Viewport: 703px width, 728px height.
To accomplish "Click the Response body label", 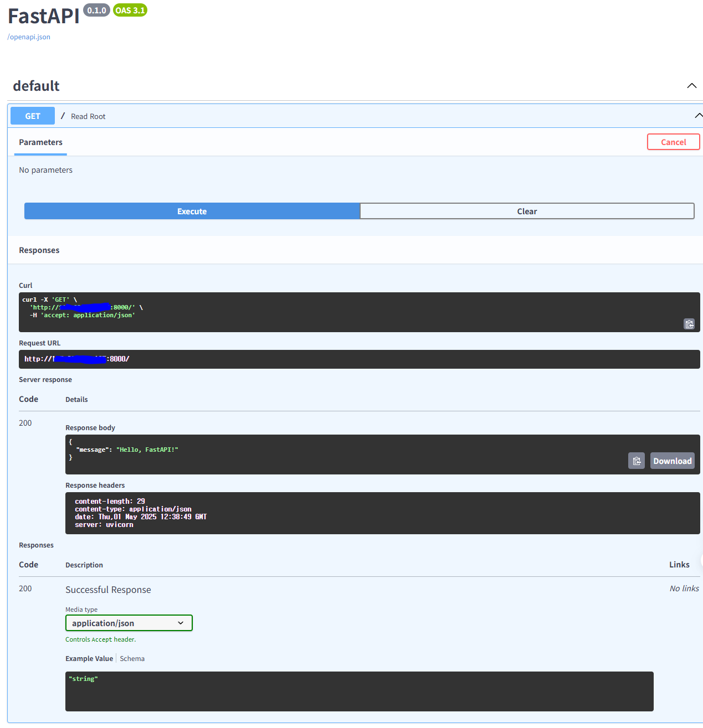I will (90, 428).
